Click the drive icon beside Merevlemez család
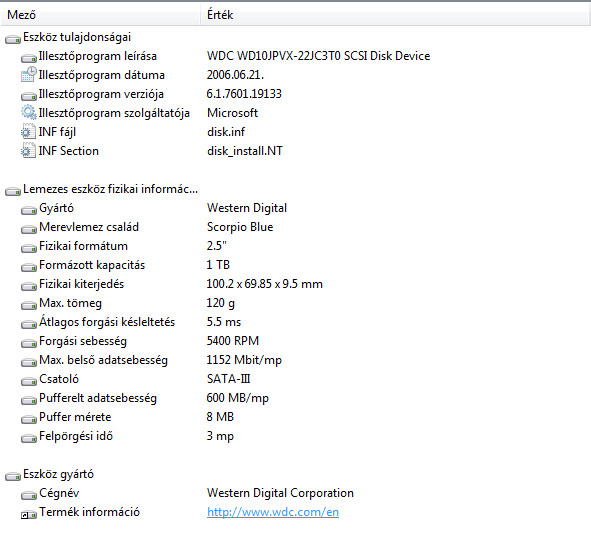The height and width of the screenshot is (550, 591). coord(29,229)
